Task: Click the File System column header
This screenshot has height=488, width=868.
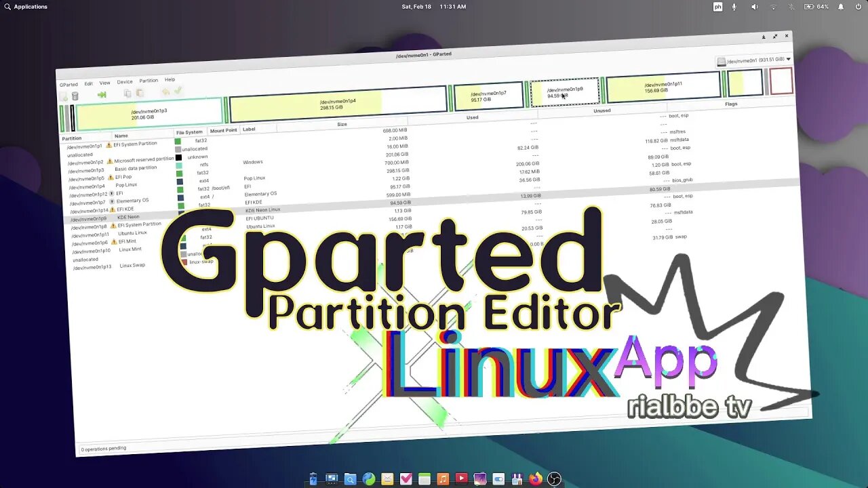Action: 189,132
